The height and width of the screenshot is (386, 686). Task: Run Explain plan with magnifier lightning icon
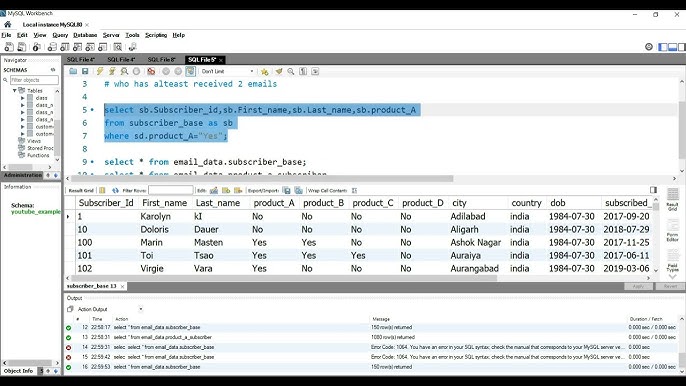coord(124,71)
